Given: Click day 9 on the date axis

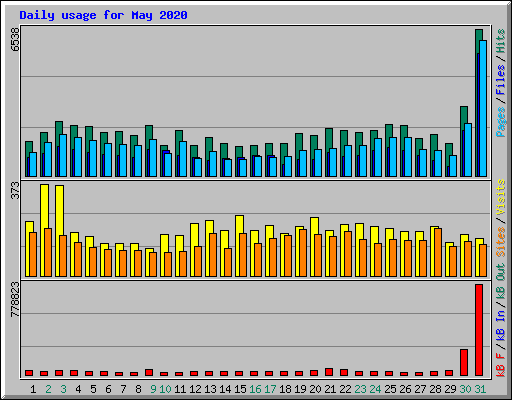Looking at the screenshot, I should pos(153,389).
